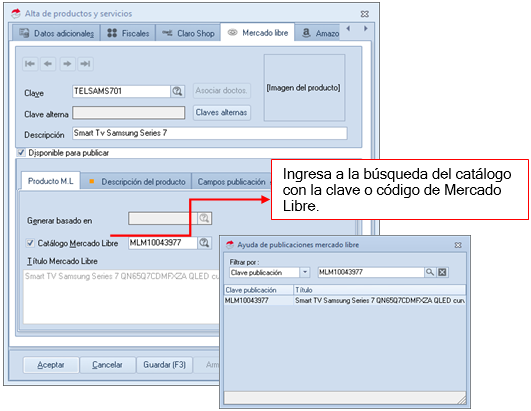The height and width of the screenshot is (411, 531).
Task: Click Guardar (F3) button
Action: [x=165, y=365]
